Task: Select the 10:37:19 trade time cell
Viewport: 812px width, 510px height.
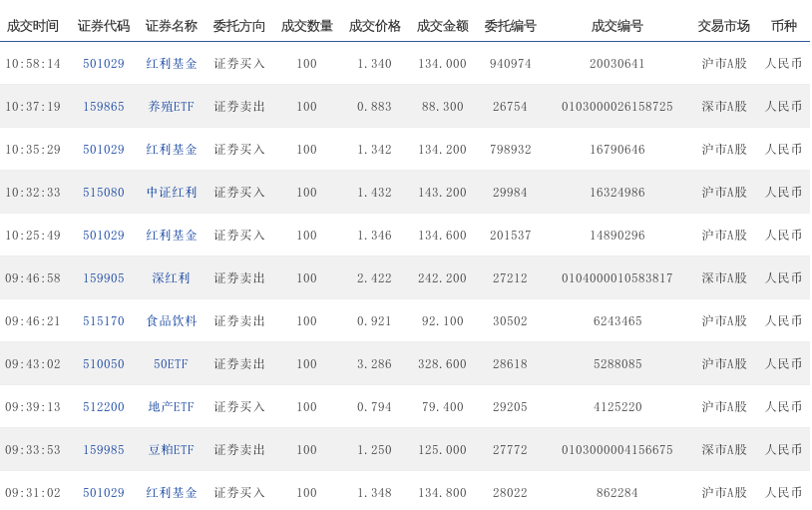Action: point(33,107)
